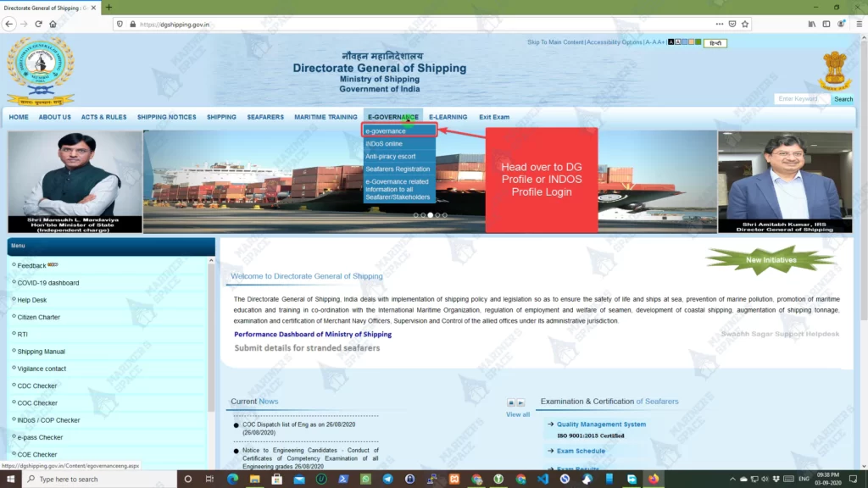Expand the ABOUT US menu
The width and height of the screenshot is (868, 488).
pos(55,117)
